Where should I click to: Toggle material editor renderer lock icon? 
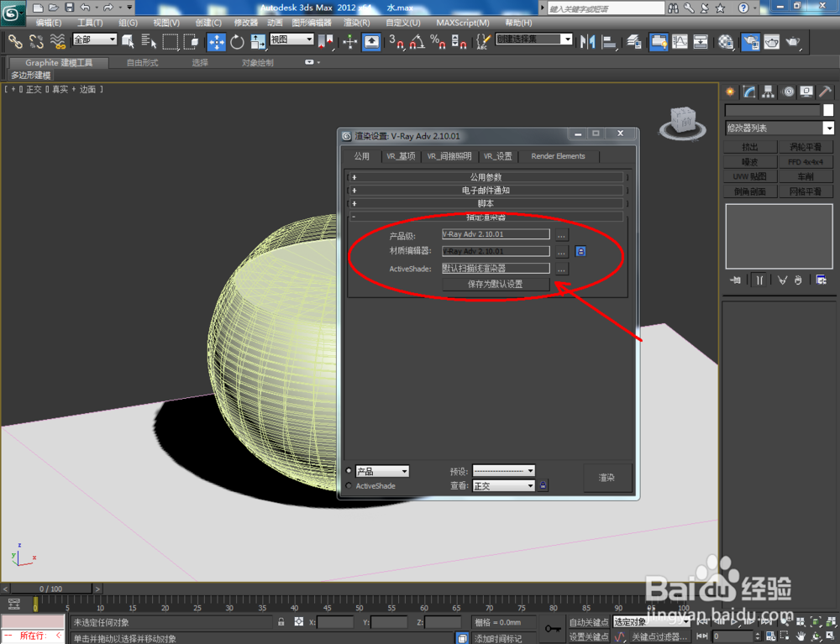point(580,251)
